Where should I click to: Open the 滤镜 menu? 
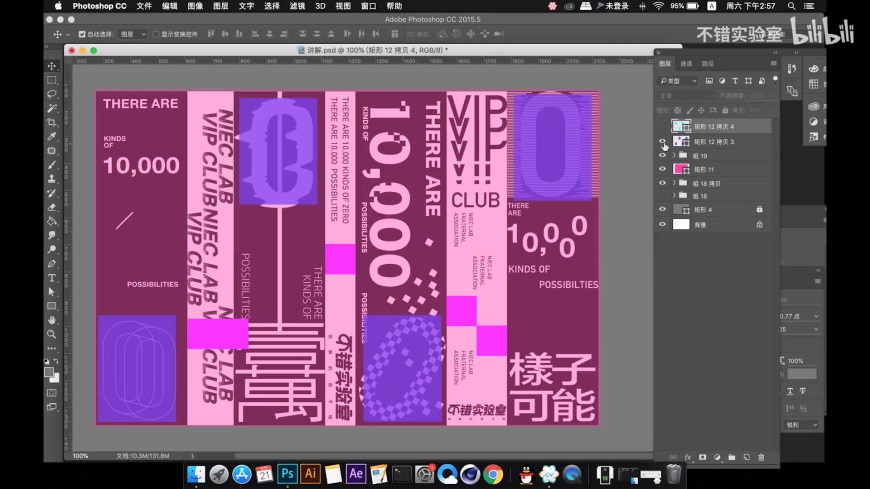click(297, 6)
